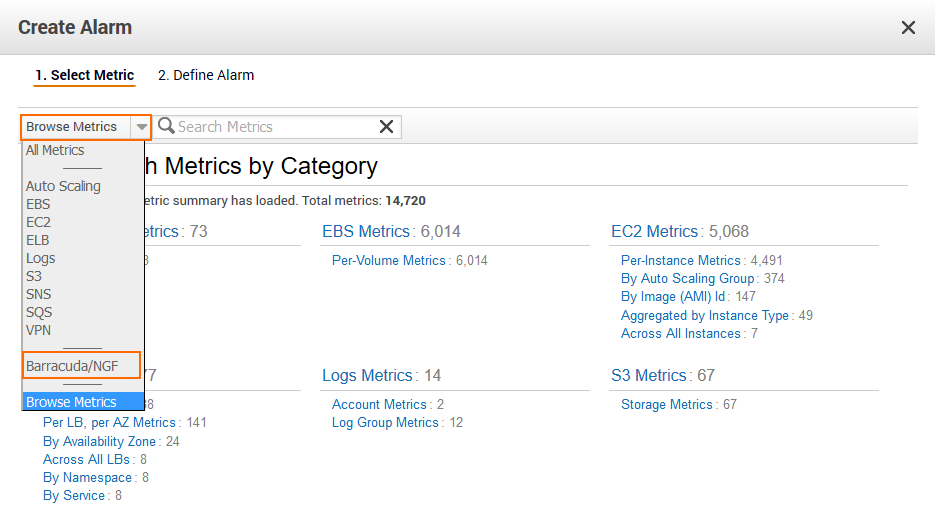Choose Auto Scaling in the dropdown list
This screenshot has width=935, height=506.
tap(63, 186)
